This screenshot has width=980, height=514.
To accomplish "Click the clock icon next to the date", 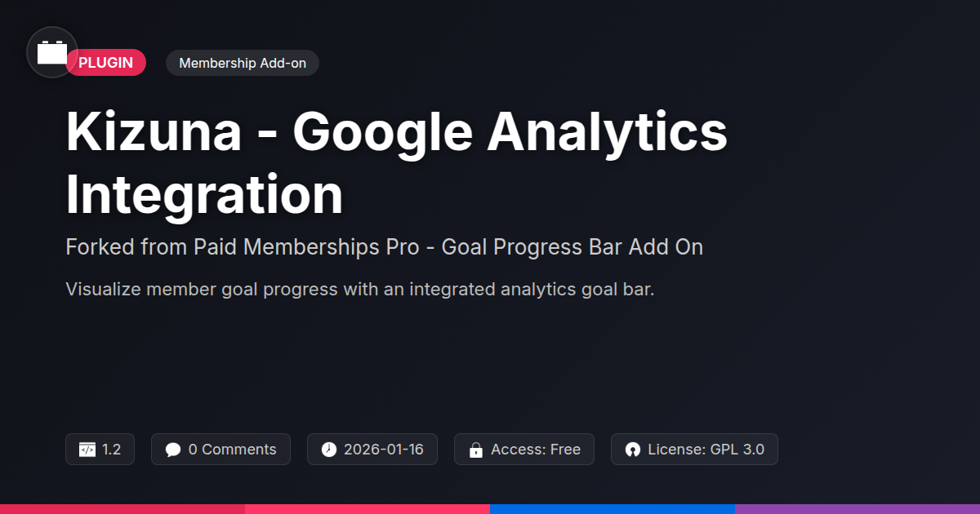I will click(328, 450).
